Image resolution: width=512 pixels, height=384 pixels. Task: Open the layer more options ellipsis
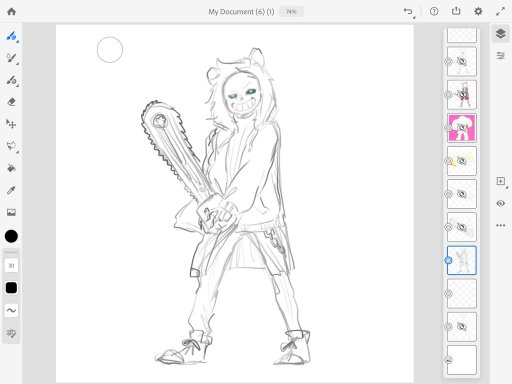coord(500,225)
